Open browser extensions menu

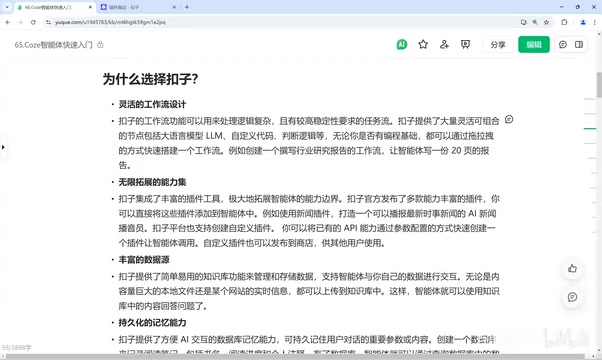pyautogui.click(x=564, y=22)
